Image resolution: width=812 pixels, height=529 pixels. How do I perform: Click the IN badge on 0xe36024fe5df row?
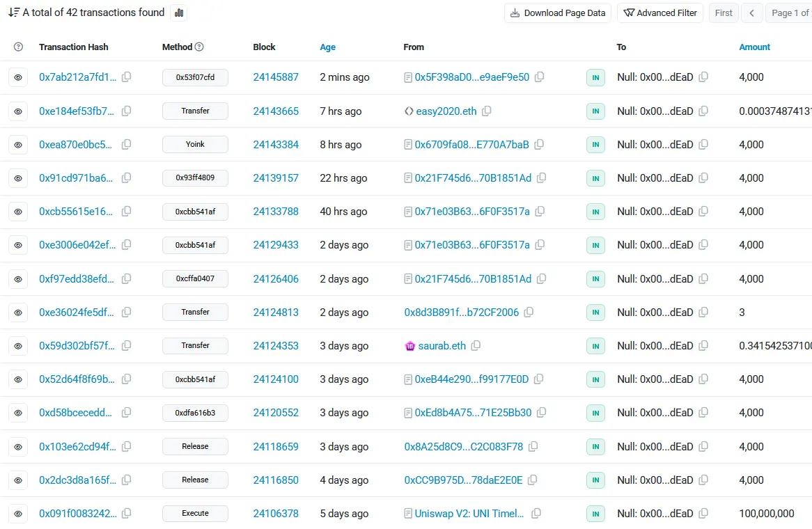(x=595, y=312)
